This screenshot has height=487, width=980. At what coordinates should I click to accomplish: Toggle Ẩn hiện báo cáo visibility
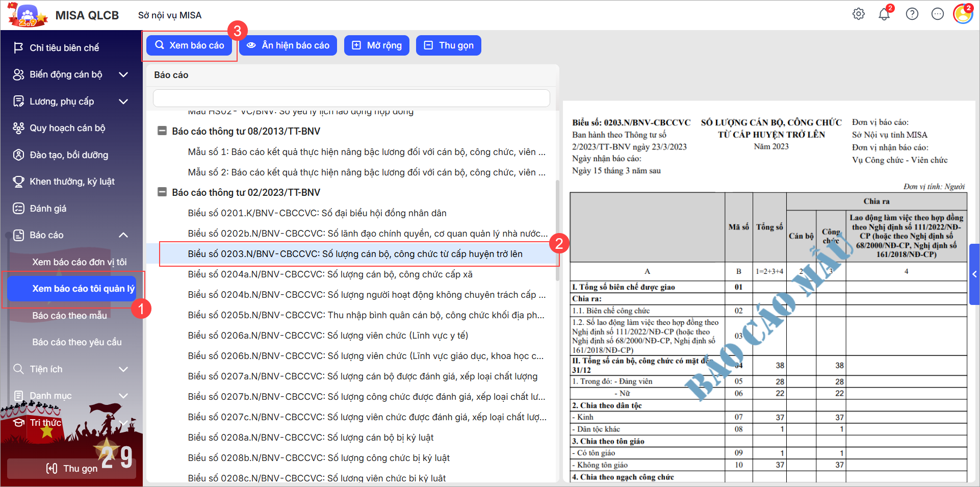(x=288, y=45)
